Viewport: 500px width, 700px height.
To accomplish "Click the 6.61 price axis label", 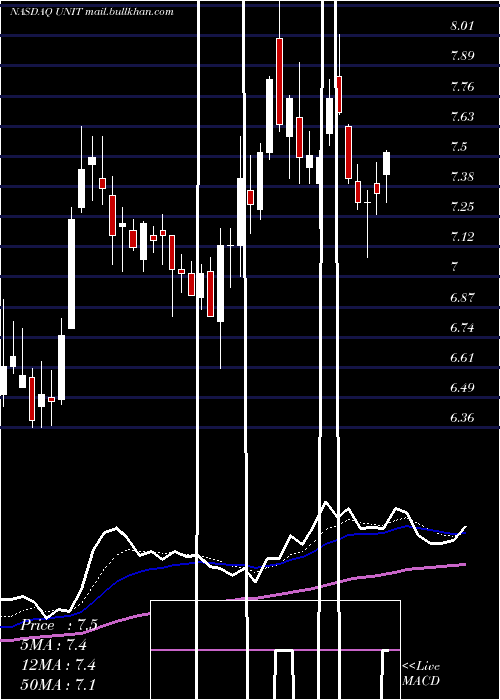I will pyautogui.click(x=461, y=358).
